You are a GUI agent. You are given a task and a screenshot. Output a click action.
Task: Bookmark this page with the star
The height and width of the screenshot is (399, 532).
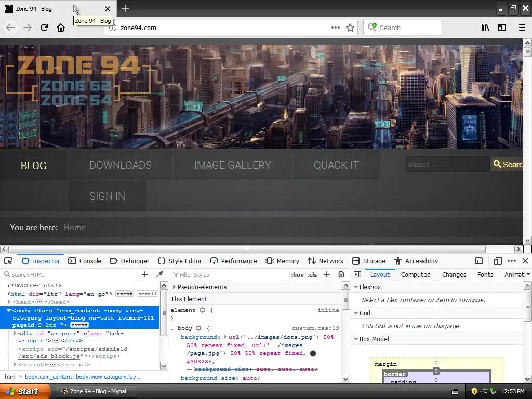[350, 28]
